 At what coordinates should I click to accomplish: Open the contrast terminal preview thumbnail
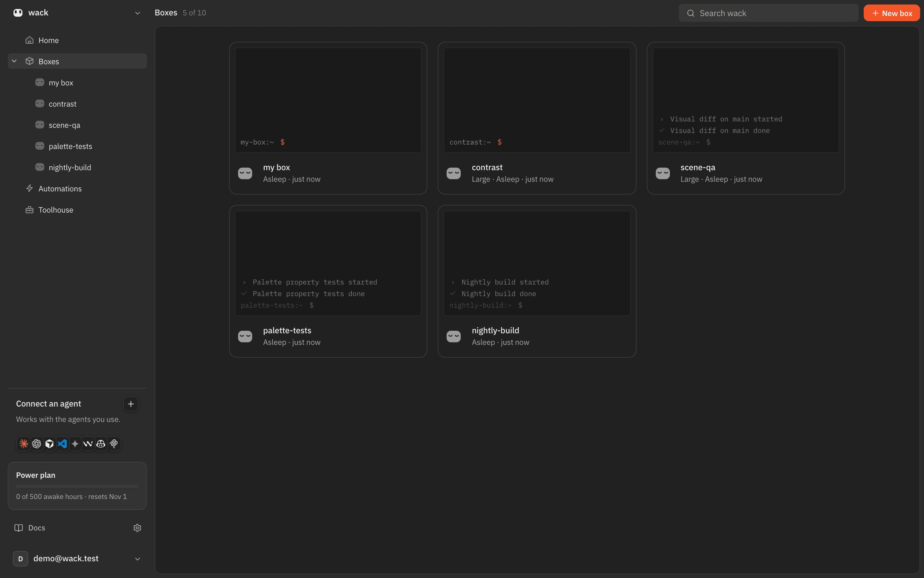click(x=537, y=100)
